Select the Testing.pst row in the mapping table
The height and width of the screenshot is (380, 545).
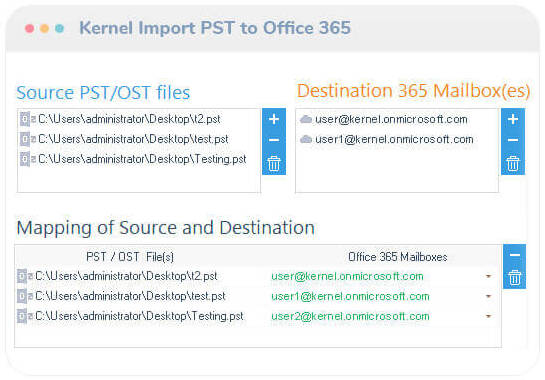coord(258,316)
